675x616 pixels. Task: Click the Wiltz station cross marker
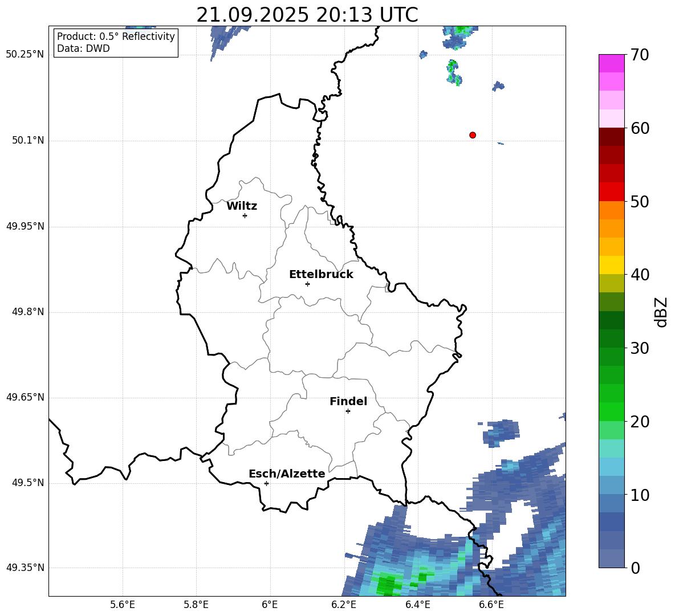pos(245,215)
